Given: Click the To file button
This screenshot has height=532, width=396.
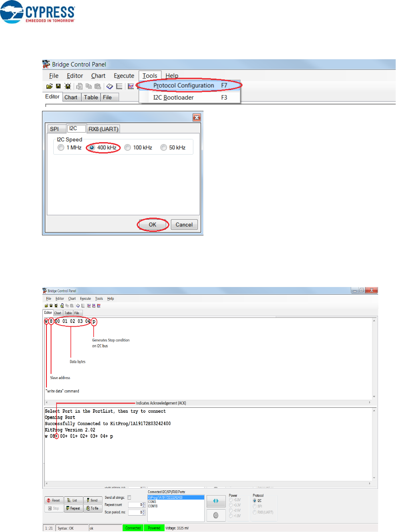Looking at the screenshot, I should pyautogui.click(x=92, y=508).
